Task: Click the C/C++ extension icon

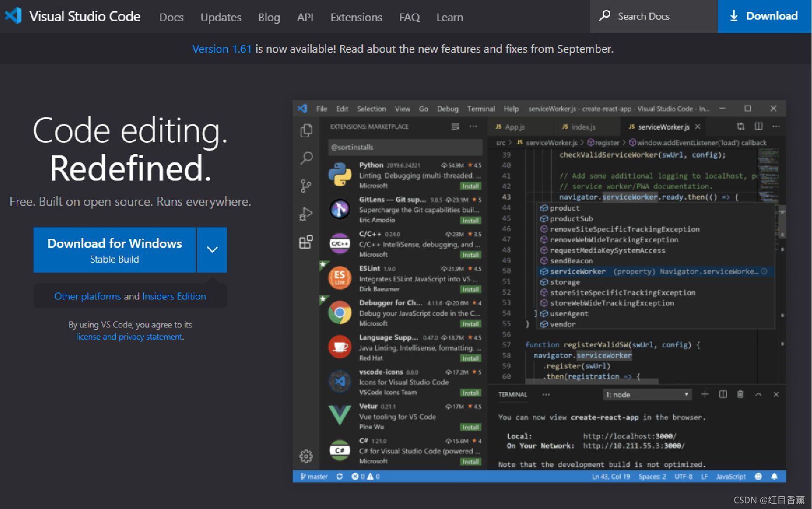Action: [340, 244]
